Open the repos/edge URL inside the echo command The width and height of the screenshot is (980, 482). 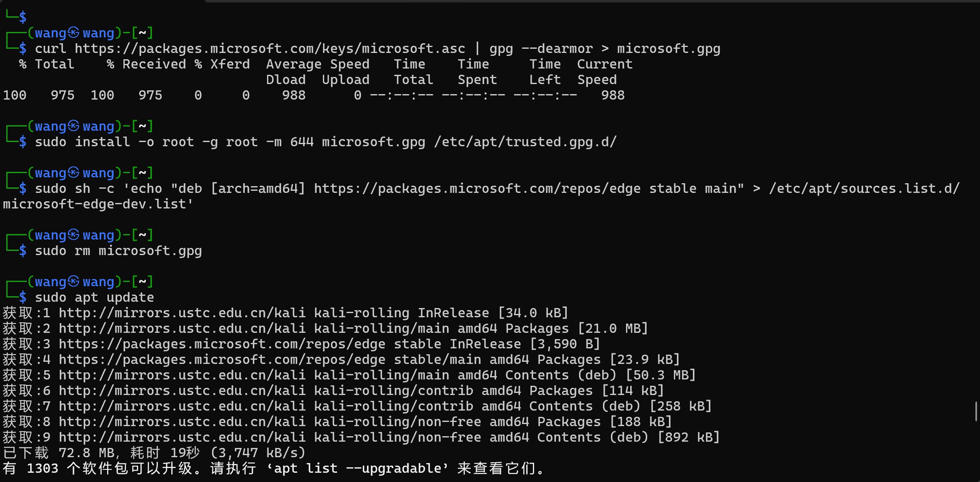(x=477, y=189)
